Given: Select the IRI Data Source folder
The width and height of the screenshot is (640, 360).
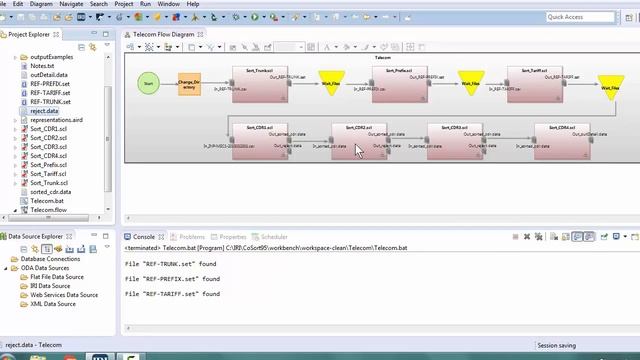Looking at the screenshot, I should (x=50, y=286).
